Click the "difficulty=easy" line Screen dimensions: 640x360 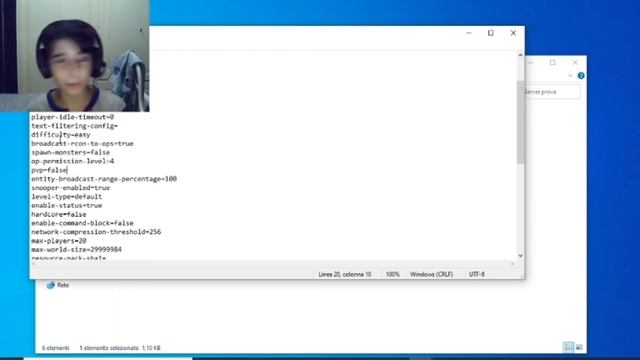tap(61, 135)
